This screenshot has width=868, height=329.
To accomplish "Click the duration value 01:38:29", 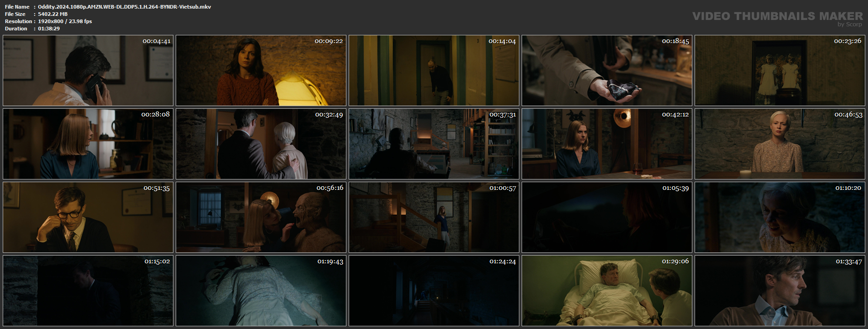I will pos(49,29).
